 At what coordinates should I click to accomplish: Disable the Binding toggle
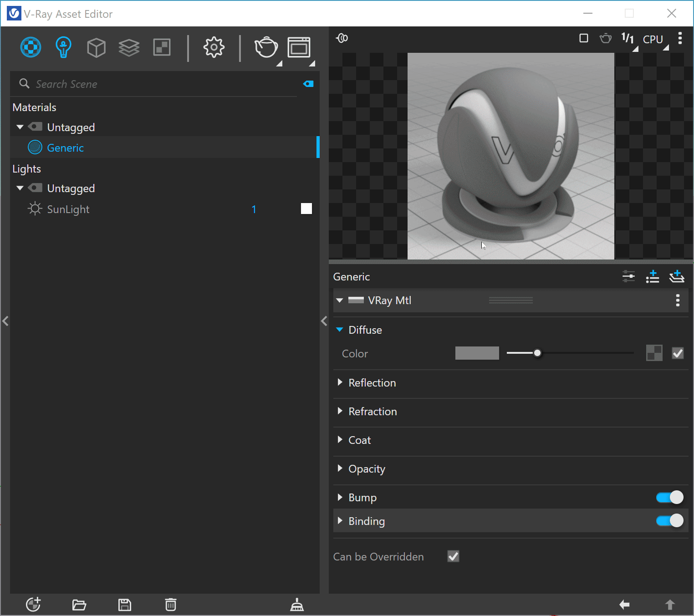point(670,520)
